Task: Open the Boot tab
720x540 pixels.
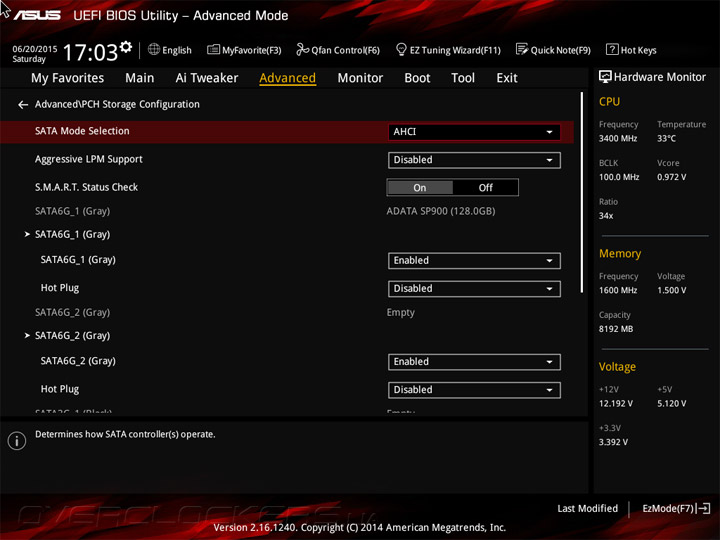Action: pos(417,78)
